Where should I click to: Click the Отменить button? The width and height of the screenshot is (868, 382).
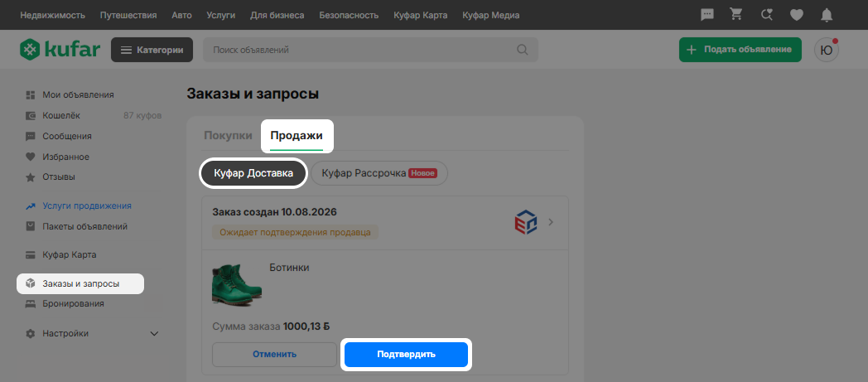pyautogui.click(x=275, y=355)
